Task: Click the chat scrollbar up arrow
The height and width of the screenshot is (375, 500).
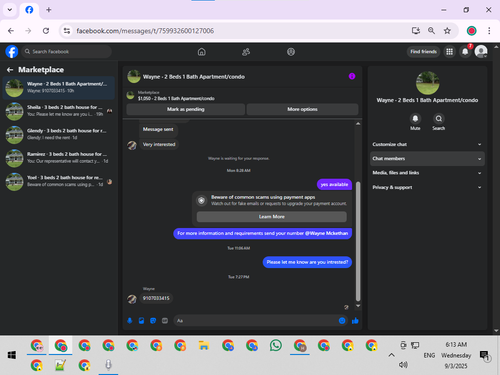Action: 358,124
